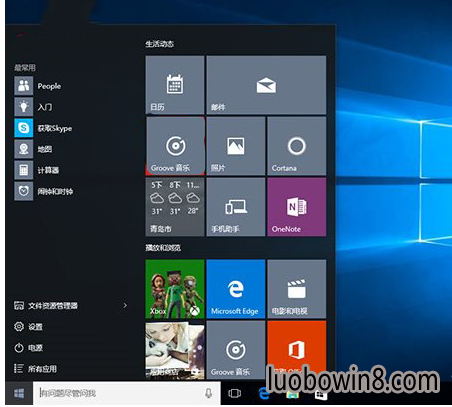The width and height of the screenshot is (452, 407).
Task: Open the 邮件 mail tile
Action: [x=266, y=85]
